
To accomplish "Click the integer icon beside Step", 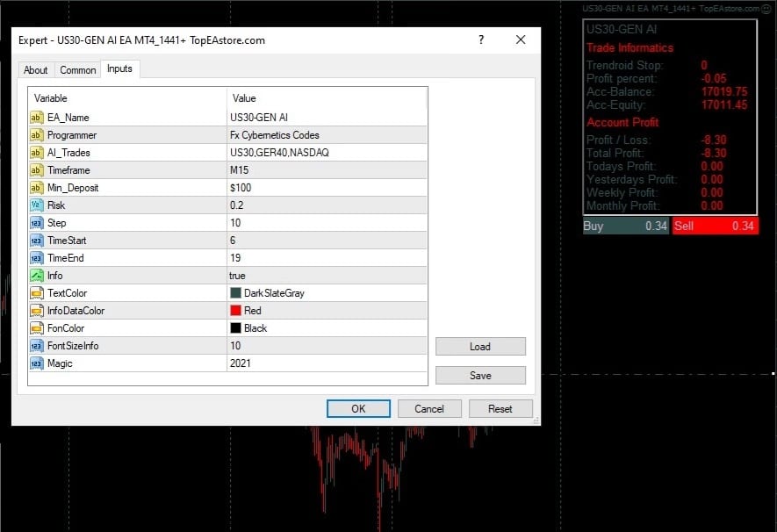I will [37, 223].
